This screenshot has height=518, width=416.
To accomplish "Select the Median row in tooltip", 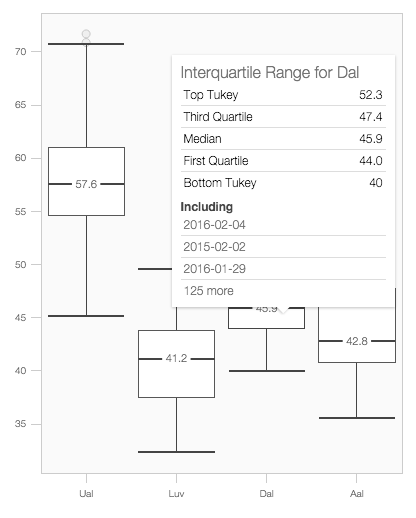I will coord(283,139).
